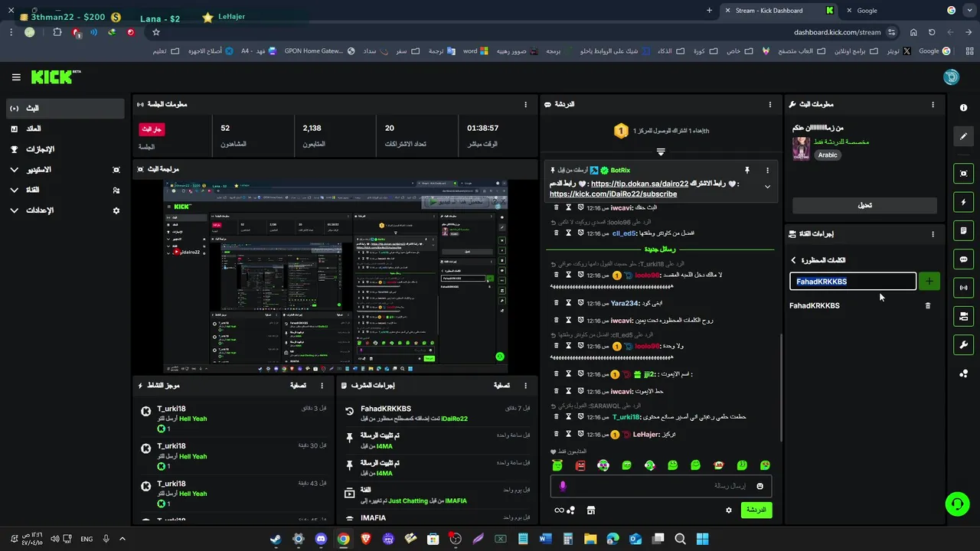Click the stream category thumbnail
The image size is (980, 551).
pyautogui.click(x=801, y=148)
